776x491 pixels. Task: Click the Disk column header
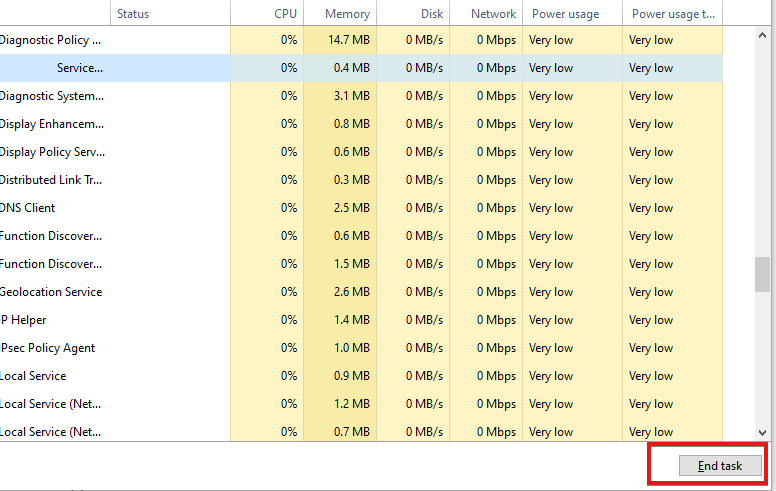pos(431,14)
